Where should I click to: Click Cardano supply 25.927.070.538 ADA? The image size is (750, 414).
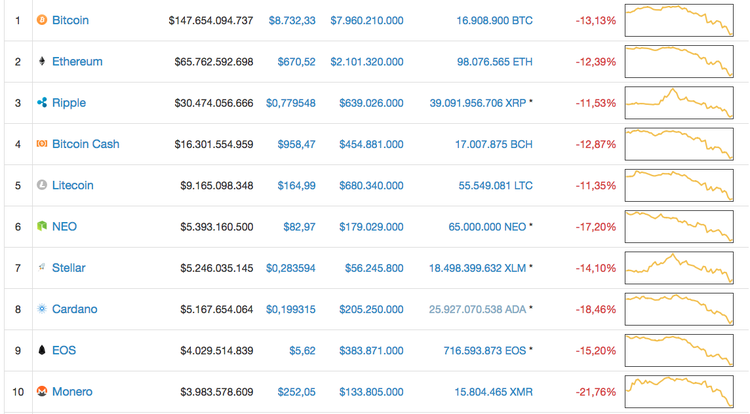coord(477,309)
